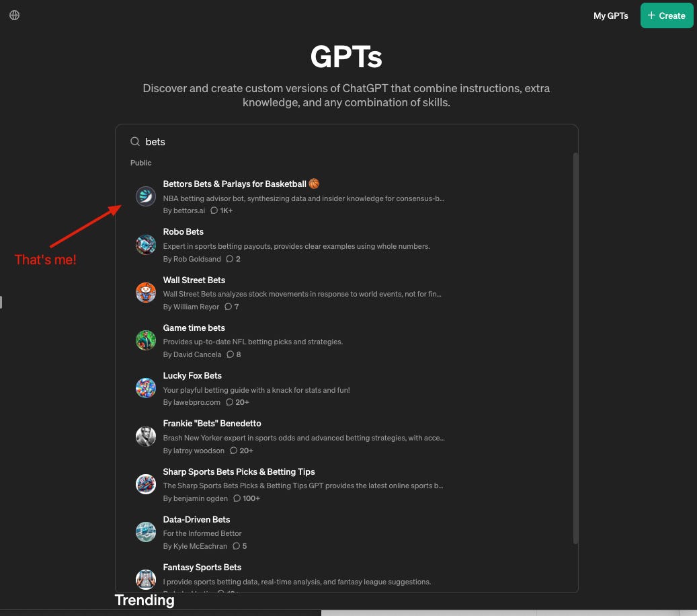697x616 pixels.
Task: Open Robo Bets avatar icon
Action: coord(145,244)
